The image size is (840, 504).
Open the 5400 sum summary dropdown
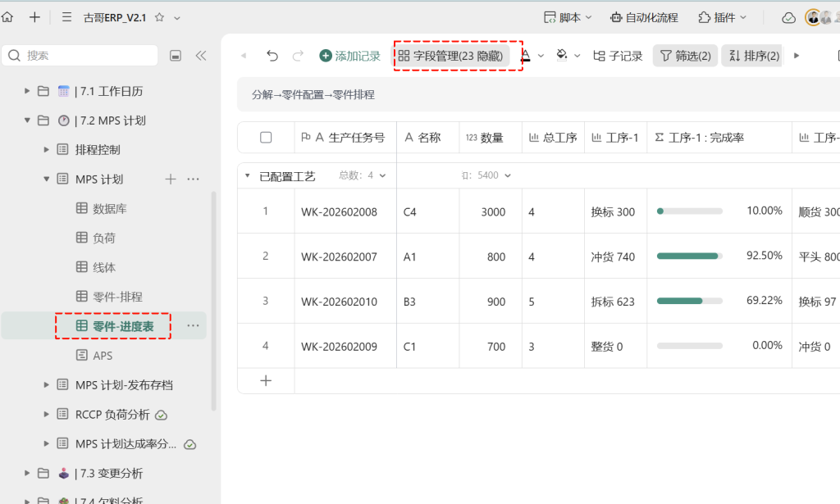(x=486, y=175)
